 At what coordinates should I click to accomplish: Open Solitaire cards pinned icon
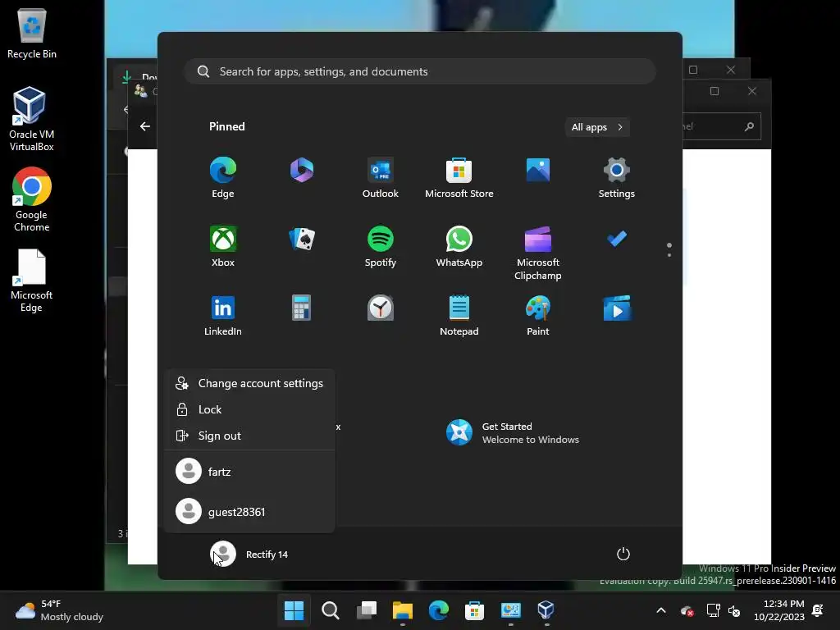[x=302, y=239]
